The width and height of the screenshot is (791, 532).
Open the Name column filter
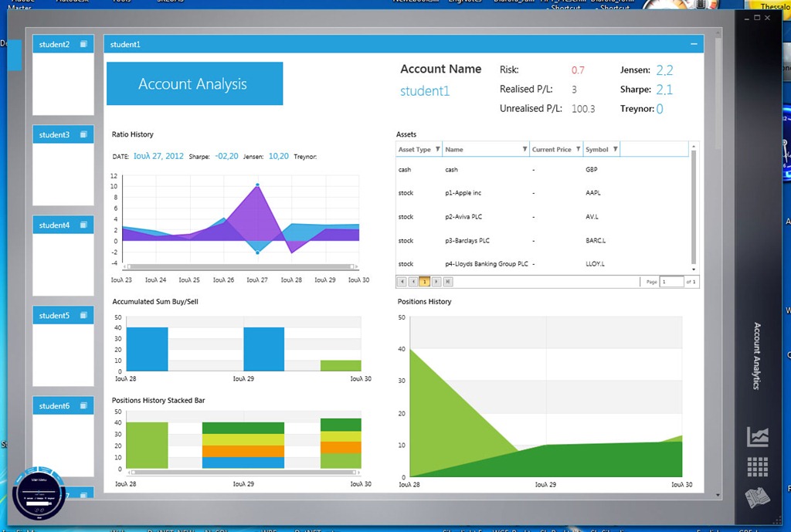[525, 149]
